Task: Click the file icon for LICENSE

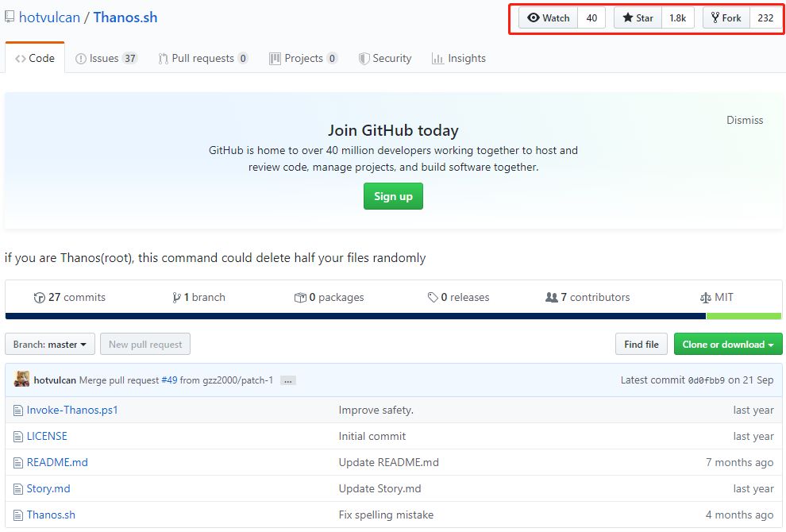Action: (x=18, y=437)
